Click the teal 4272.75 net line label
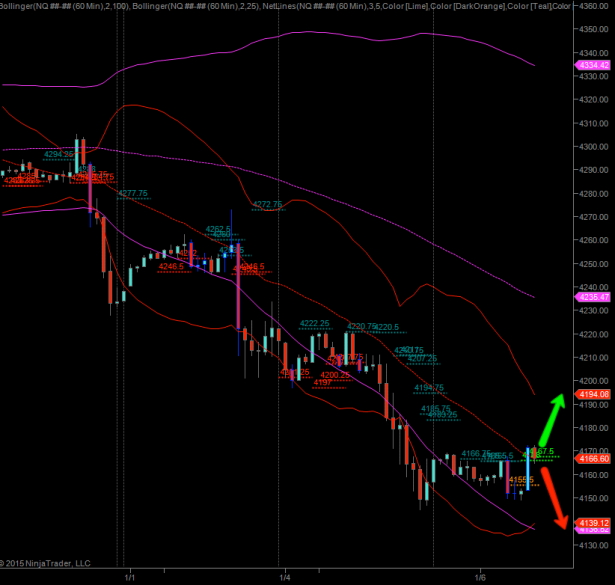The image size is (615, 585). click(267, 204)
